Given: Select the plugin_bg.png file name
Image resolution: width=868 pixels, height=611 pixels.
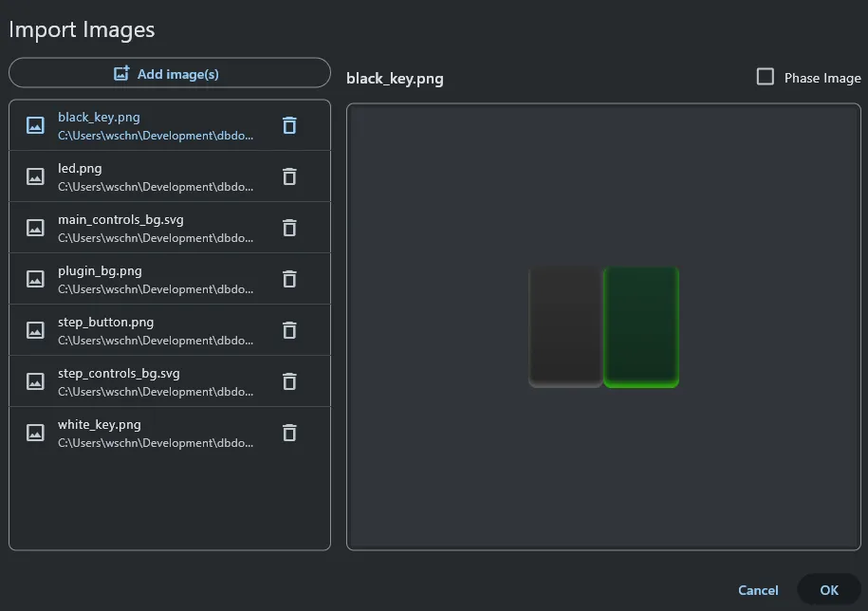Looking at the screenshot, I should (x=100, y=271).
